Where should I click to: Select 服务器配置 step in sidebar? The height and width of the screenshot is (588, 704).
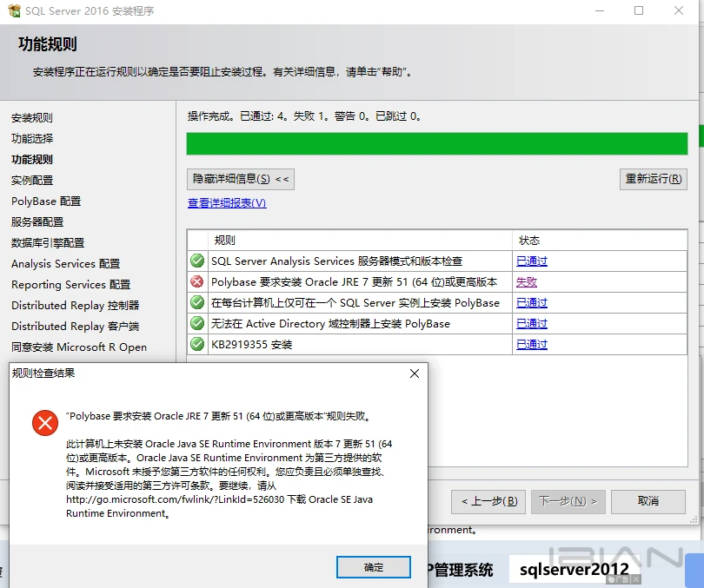pos(37,222)
